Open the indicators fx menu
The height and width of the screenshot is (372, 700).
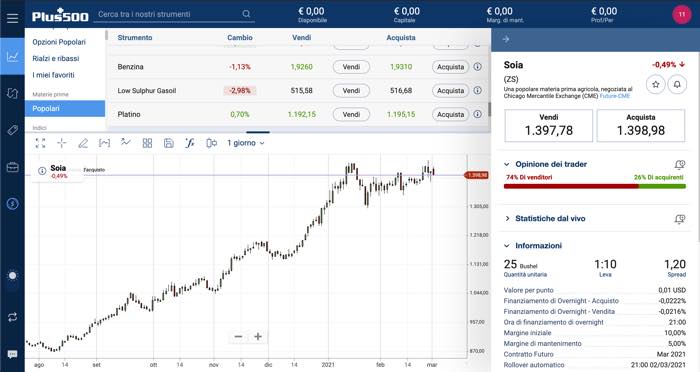coord(190,143)
